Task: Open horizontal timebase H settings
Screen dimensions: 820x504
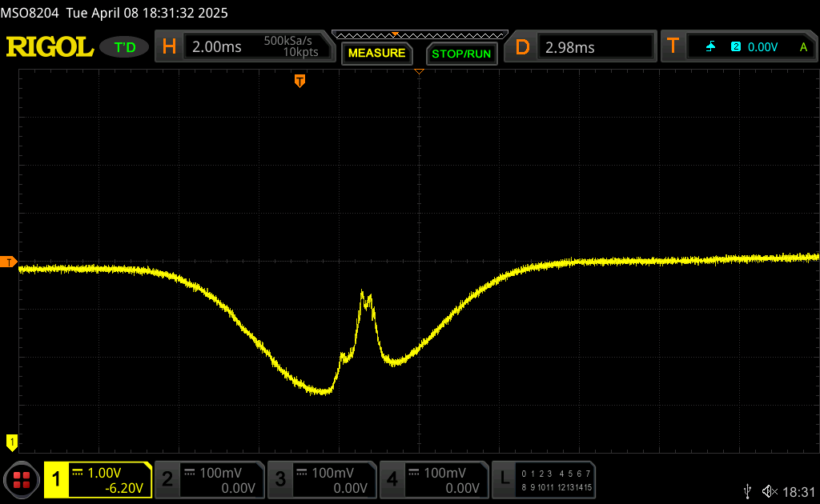Action: (169, 47)
